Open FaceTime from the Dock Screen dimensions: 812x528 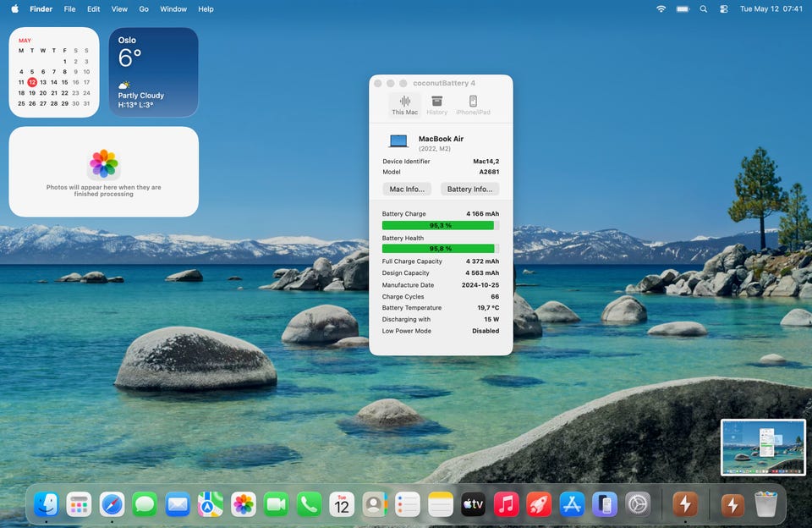pyautogui.click(x=276, y=504)
